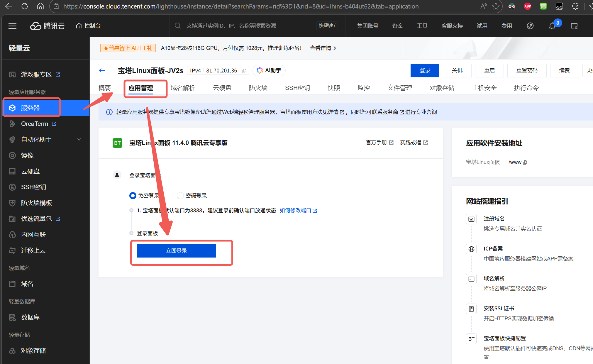The width and height of the screenshot is (593, 364).
Task: Click the back arrow beside instance name
Action: (102, 70)
